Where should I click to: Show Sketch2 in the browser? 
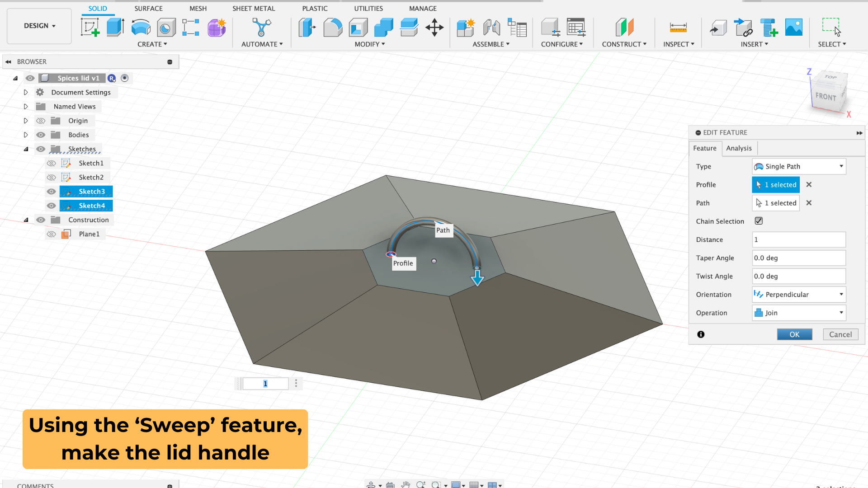click(x=52, y=177)
